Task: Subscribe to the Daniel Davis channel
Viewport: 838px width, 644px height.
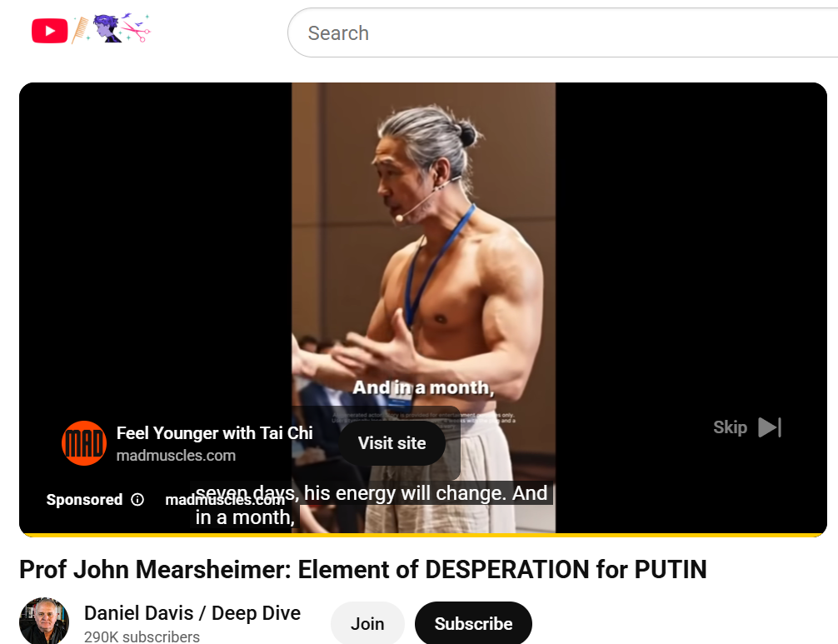Action: coord(473,623)
